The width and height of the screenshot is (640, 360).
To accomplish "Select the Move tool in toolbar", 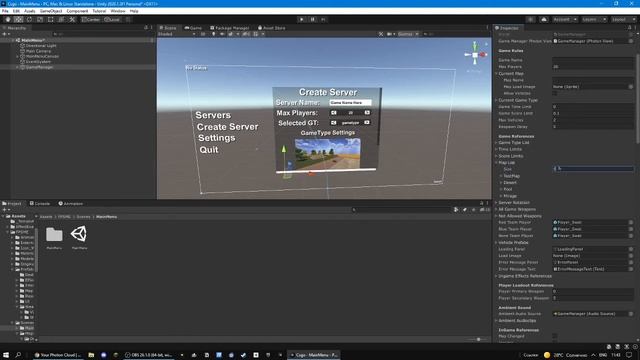I will [x=18, y=19].
